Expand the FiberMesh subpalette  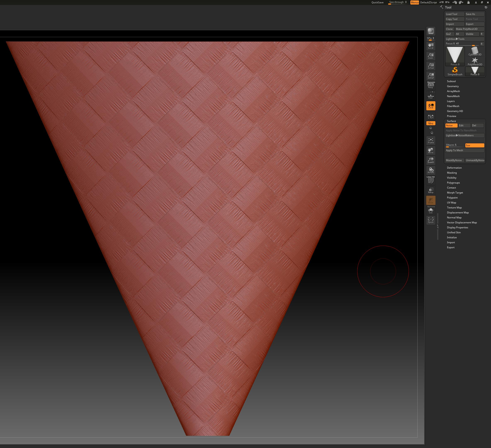(453, 106)
